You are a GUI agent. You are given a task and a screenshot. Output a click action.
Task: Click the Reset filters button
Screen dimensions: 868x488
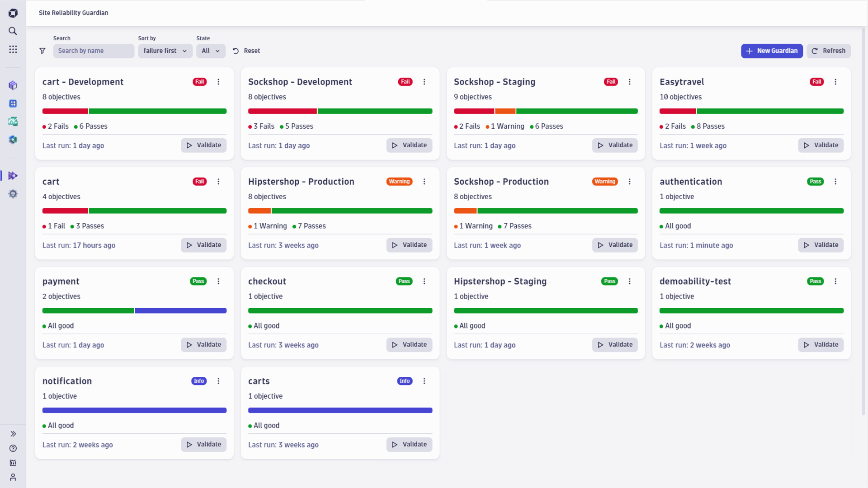click(x=246, y=51)
